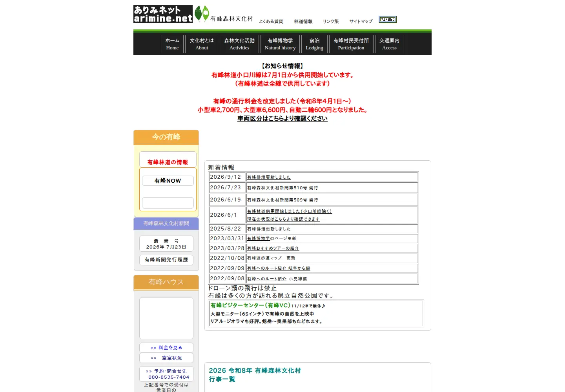The height and width of the screenshot is (392, 565).
Task: Open 車両区分はこちらより確認ください link
Action: click(282, 118)
